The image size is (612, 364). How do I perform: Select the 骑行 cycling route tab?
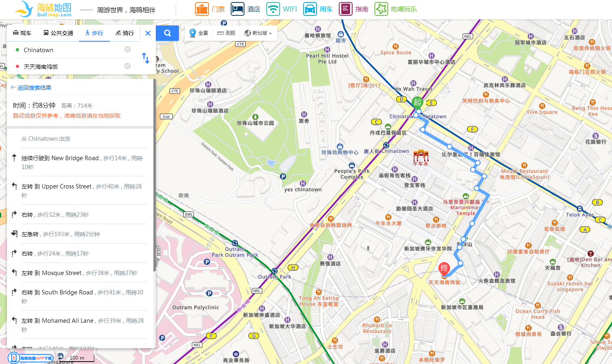coord(124,33)
